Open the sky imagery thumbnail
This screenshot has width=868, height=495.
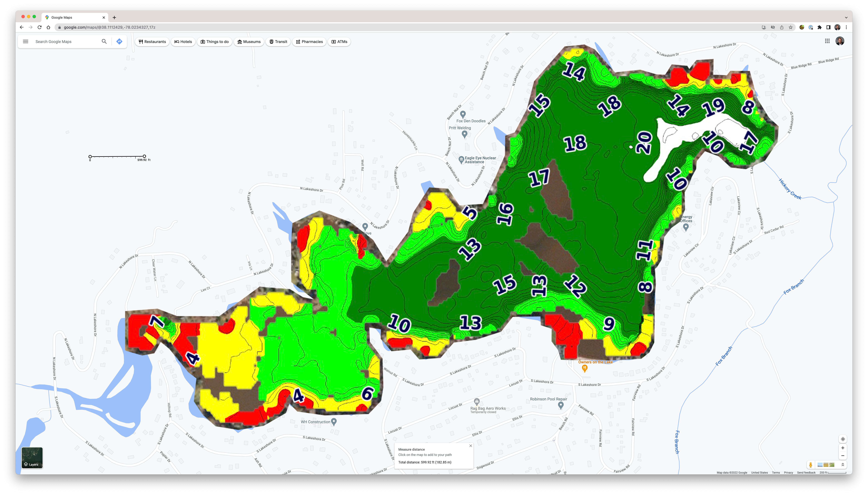tap(820, 465)
